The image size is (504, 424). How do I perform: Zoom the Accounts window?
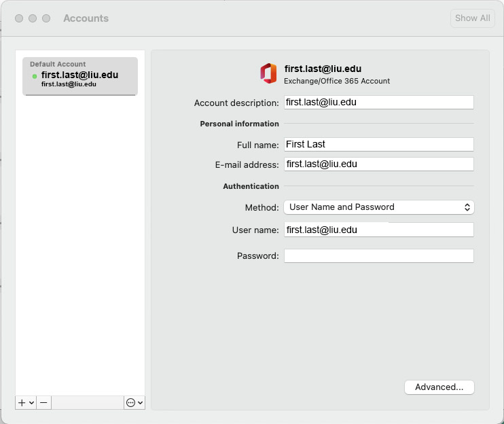pos(46,18)
